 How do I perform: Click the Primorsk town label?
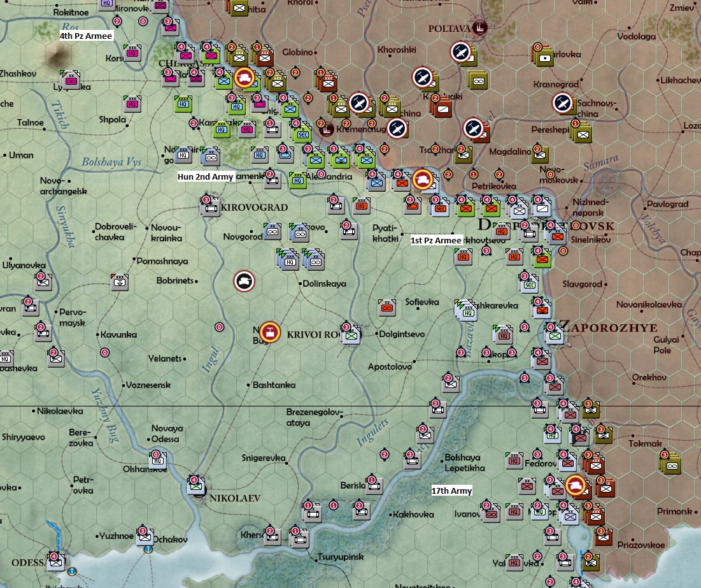(674, 511)
